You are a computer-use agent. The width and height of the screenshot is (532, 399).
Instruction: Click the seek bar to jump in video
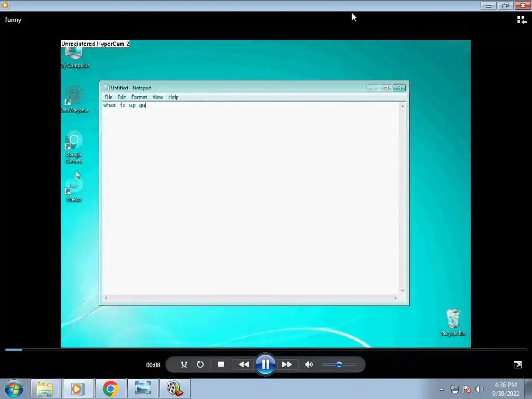(266, 350)
